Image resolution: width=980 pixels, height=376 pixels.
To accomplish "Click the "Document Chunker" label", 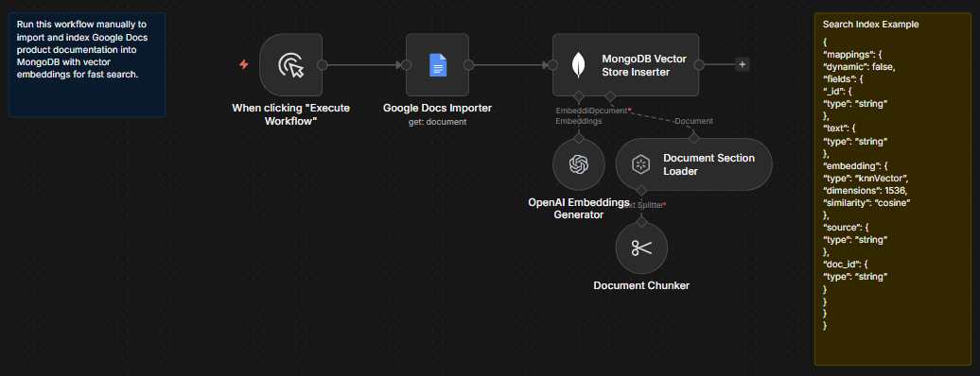I will coord(641,286).
